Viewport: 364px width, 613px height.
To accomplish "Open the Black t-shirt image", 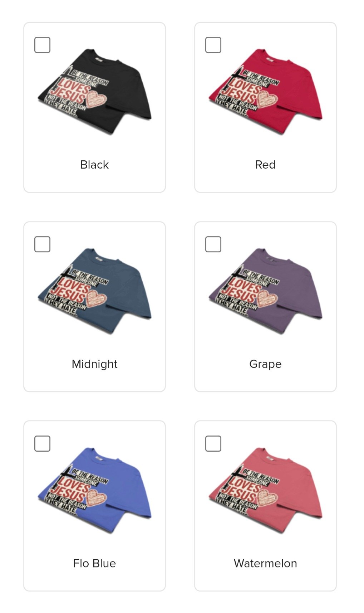I will (95, 92).
